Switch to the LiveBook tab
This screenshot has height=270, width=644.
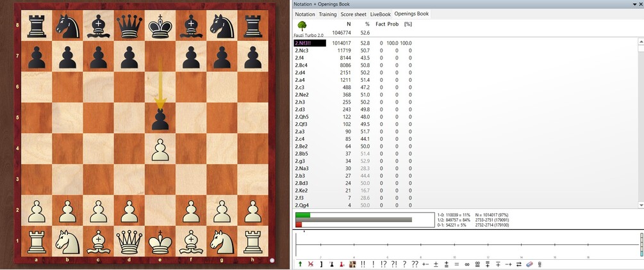[x=381, y=14]
